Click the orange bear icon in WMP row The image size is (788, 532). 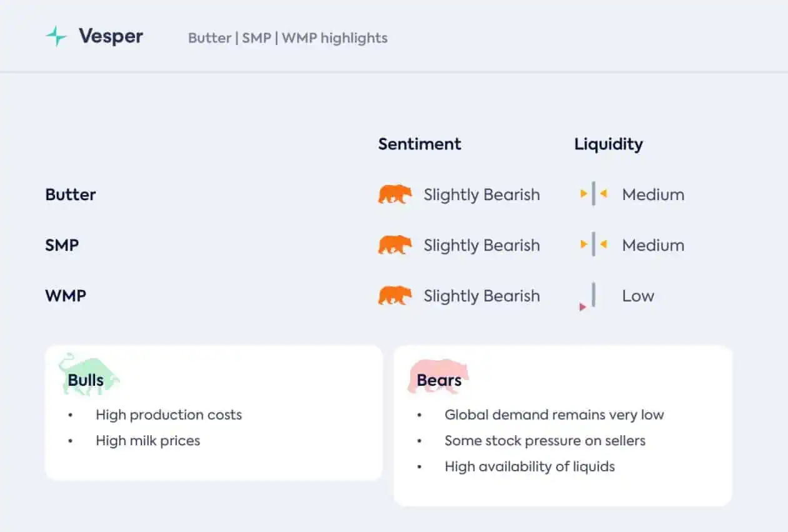(x=395, y=296)
